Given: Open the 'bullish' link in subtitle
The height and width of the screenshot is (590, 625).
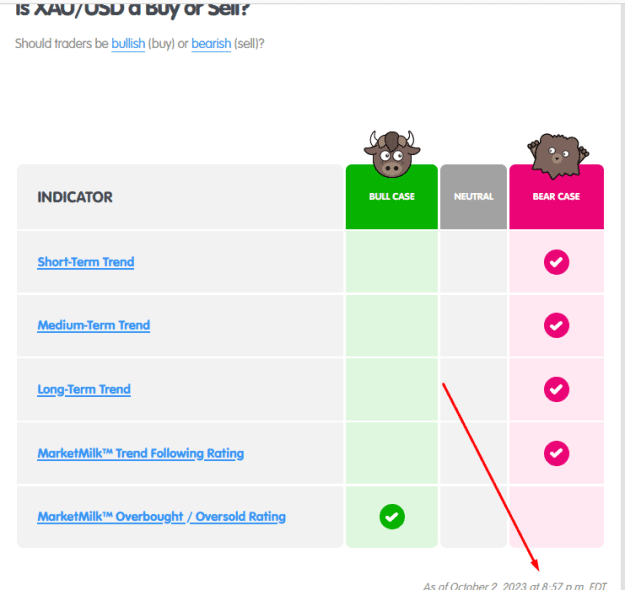Looking at the screenshot, I should (x=128, y=43).
